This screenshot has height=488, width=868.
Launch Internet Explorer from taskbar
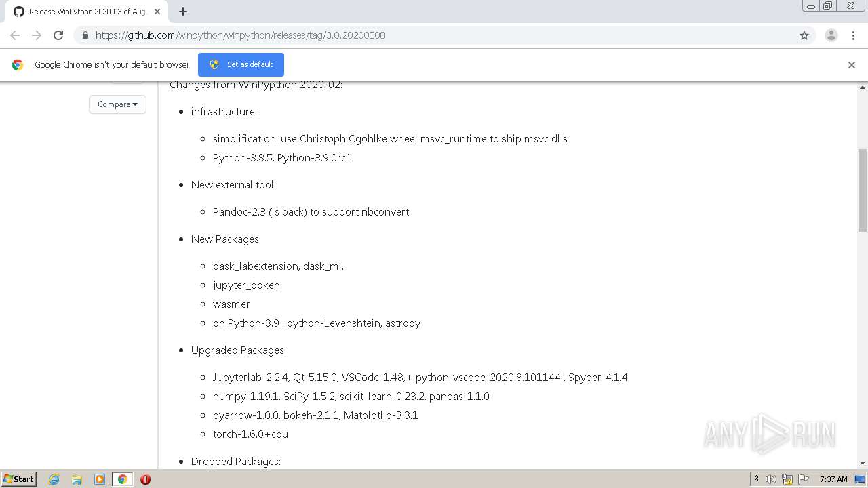pyautogui.click(x=54, y=479)
